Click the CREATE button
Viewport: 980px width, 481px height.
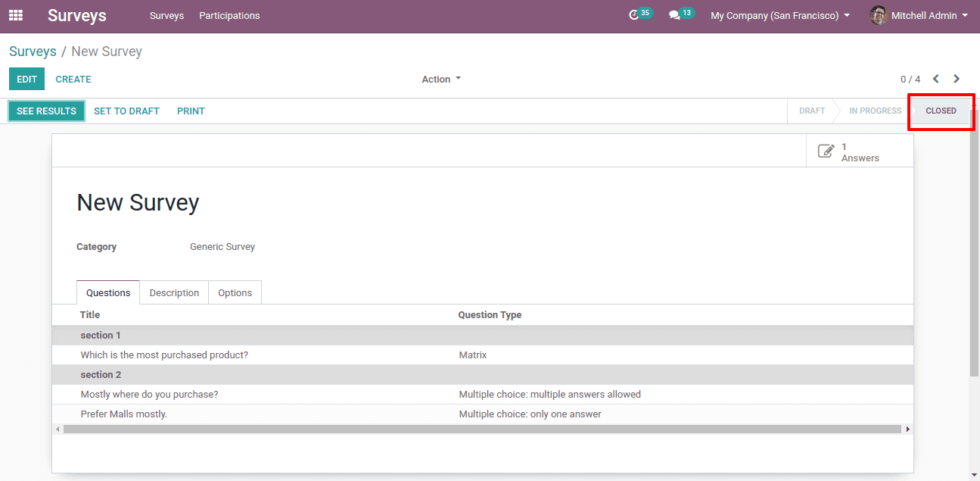pos(73,79)
